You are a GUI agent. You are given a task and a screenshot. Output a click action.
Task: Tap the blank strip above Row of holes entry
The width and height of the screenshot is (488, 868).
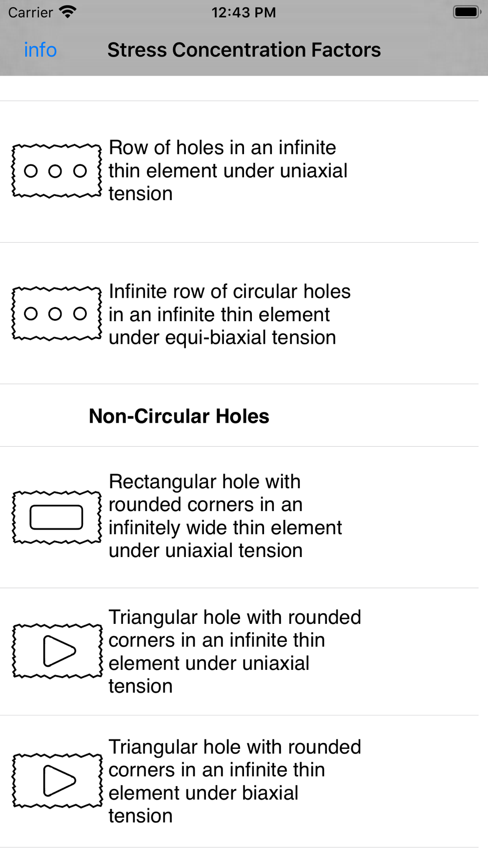pyautogui.click(x=239, y=88)
